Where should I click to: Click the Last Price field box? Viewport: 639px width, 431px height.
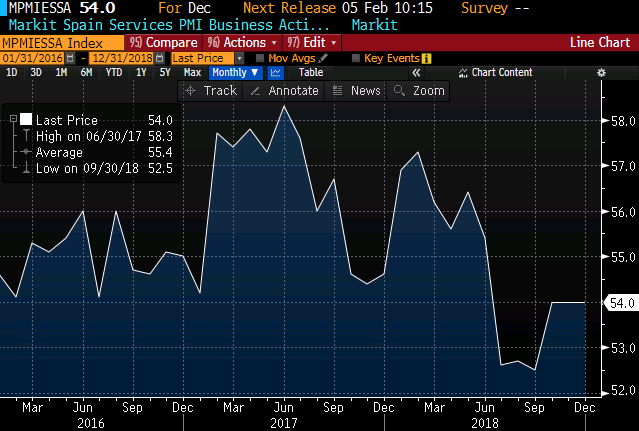(203, 58)
